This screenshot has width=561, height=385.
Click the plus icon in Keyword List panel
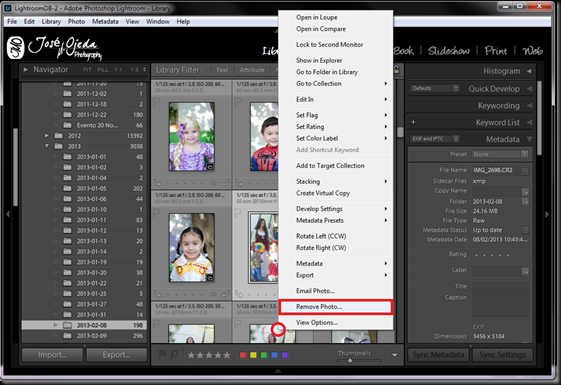click(x=413, y=122)
